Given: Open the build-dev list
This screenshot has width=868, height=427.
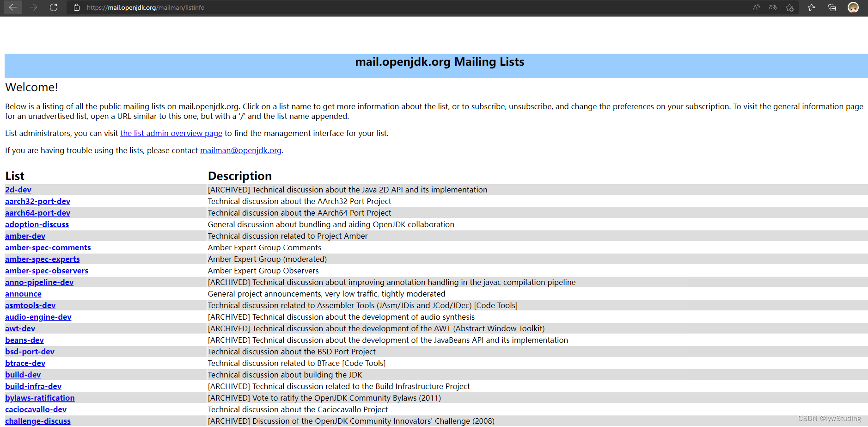Looking at the screenshot, I should coord(23,375).
